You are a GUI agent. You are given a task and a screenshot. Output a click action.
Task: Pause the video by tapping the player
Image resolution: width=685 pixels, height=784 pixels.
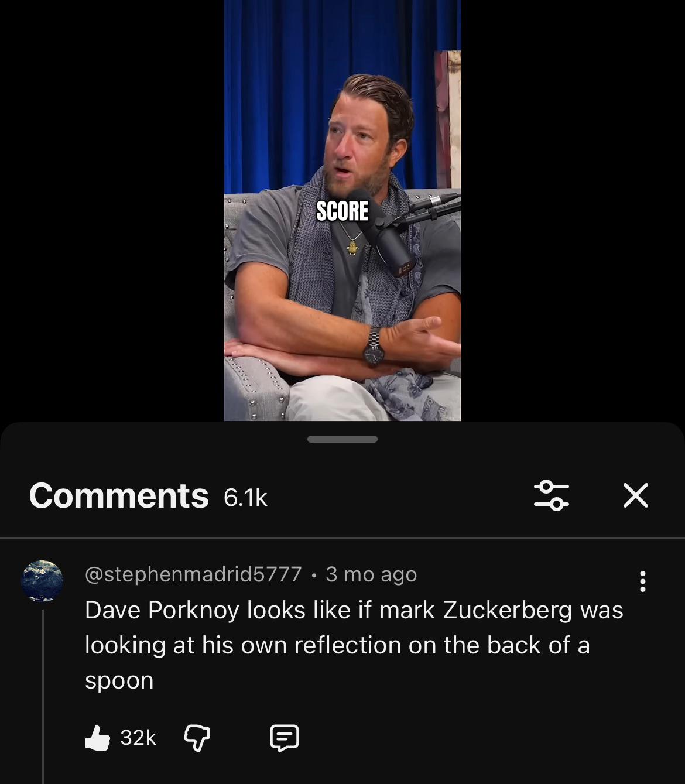click(x=342, y=210)
